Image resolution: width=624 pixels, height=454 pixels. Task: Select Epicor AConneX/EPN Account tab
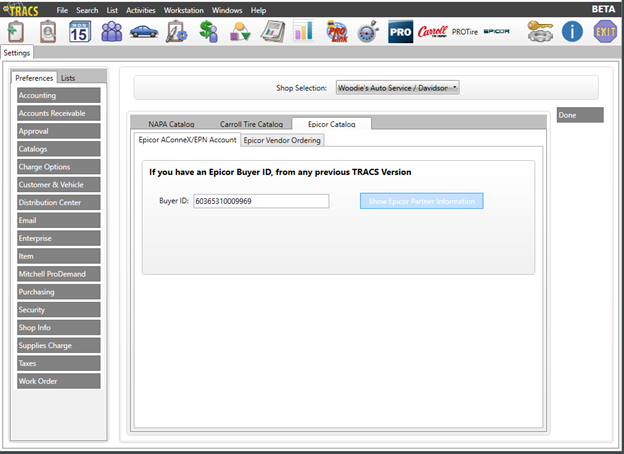click(x=187, y=140)
